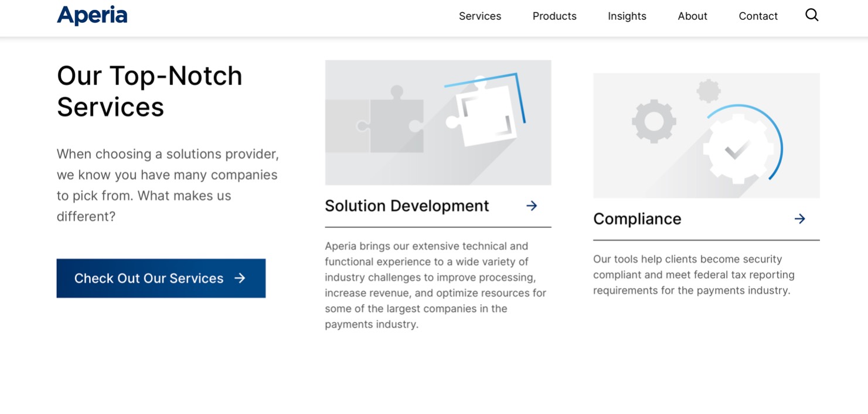This screenshot has width=868, height=414.
Task: Click the arrow next to Solution Development
Action: pyautogui.click(x=532, y=206)
